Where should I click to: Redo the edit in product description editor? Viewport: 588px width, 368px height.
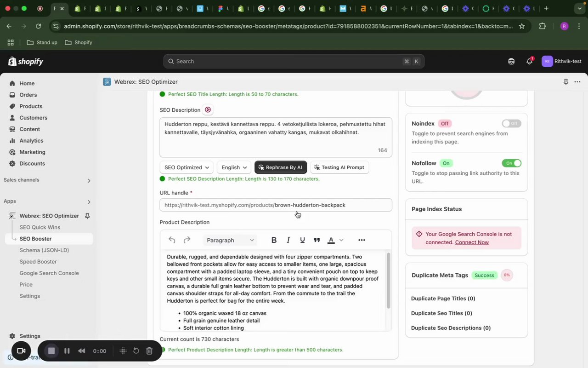pyautogui.click(x=187, y=240)
